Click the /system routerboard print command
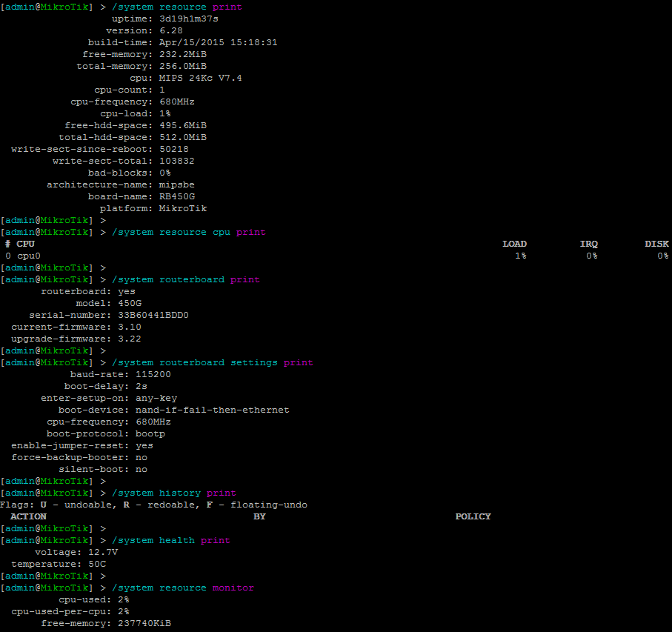 point(186,280)
